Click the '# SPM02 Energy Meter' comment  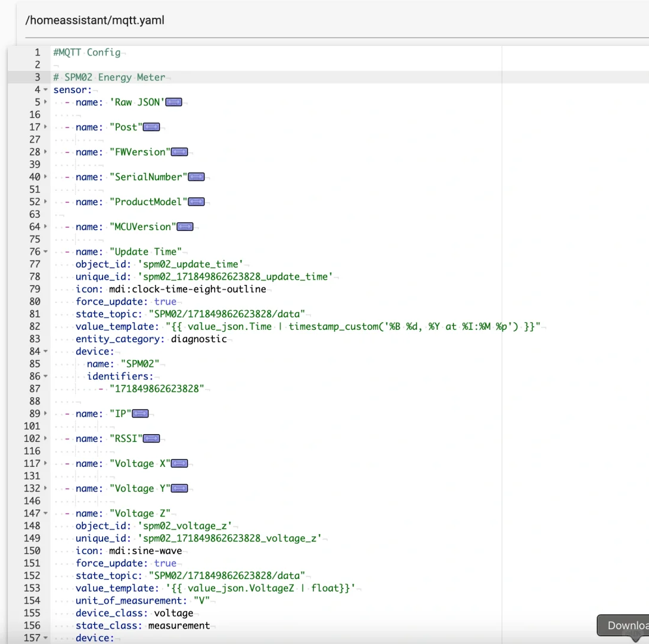coord(109,78)
